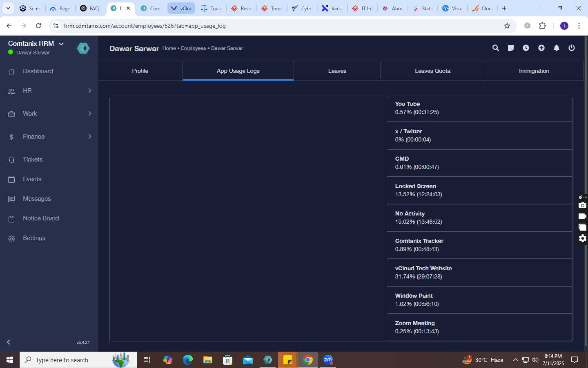
Task: Open Microsoft Edge from the taskbar
Action: tap(187, 360)
